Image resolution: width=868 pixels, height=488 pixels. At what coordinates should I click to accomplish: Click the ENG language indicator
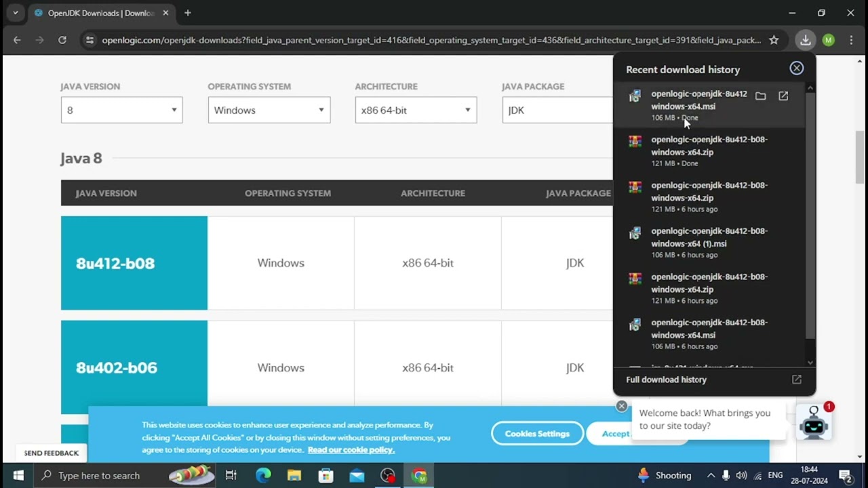point(775,475)
